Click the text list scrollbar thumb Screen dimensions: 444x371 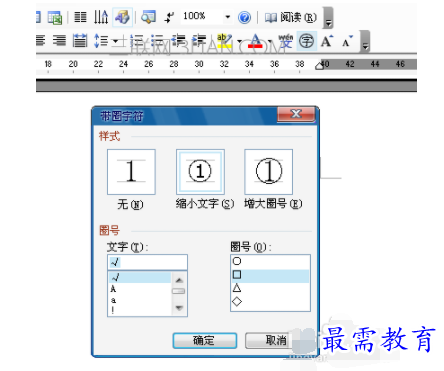coord(179,291)
